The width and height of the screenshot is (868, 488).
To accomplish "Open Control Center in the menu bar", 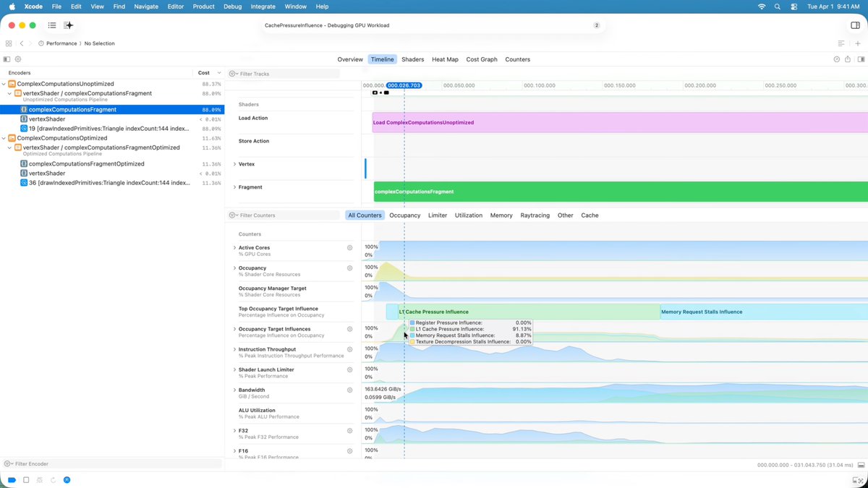I will tap(793, 7).
